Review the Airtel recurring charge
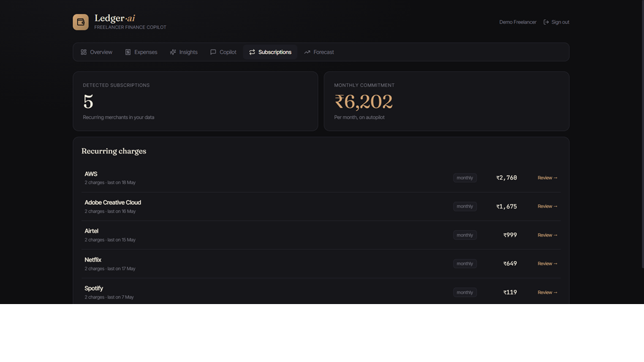The width and height of the screenshot is (644, 362). [547, 235]
